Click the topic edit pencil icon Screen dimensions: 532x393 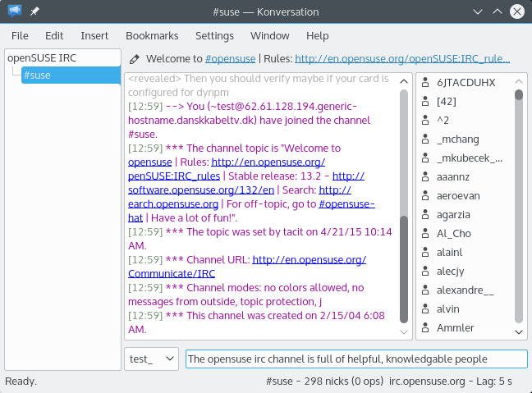(134, 59)
